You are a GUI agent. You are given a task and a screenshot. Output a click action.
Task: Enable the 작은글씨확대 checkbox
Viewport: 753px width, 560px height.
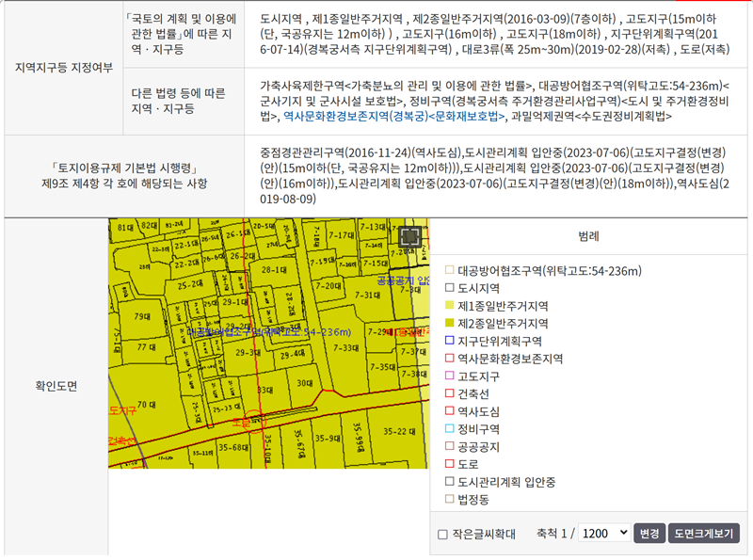442,534
